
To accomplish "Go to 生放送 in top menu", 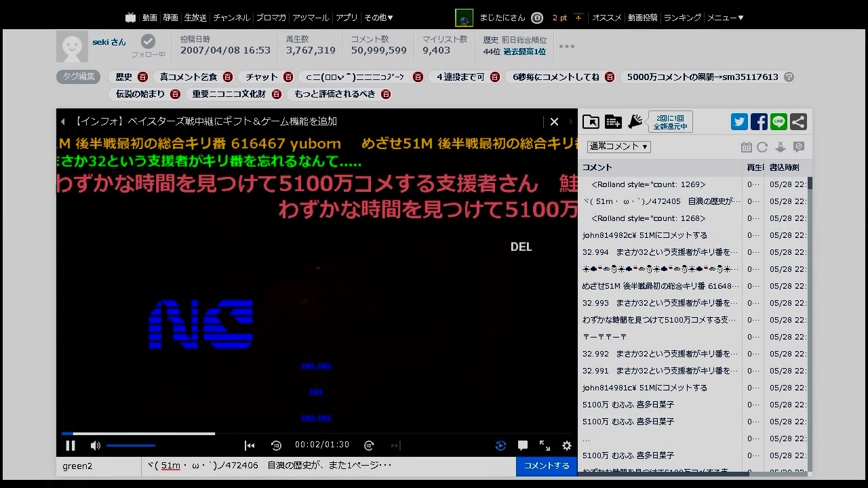I will tap(195, 18).
